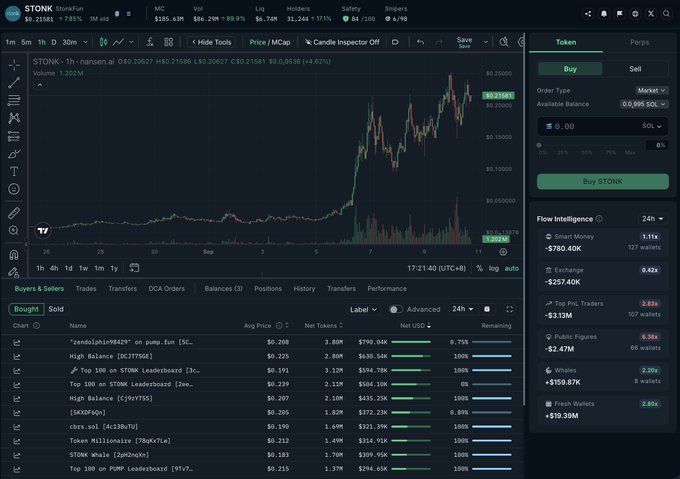Click the share icon in top bar

(x=588, y=14)
